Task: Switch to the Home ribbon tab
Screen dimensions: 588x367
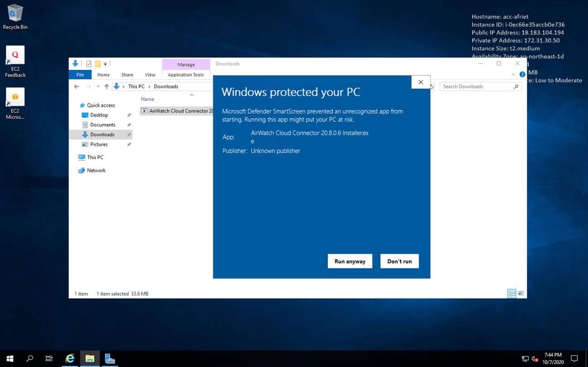Action: click(103, 75)
